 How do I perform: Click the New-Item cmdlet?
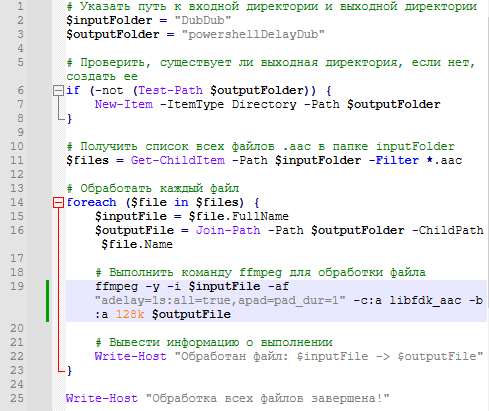click(x=124, y=104)
